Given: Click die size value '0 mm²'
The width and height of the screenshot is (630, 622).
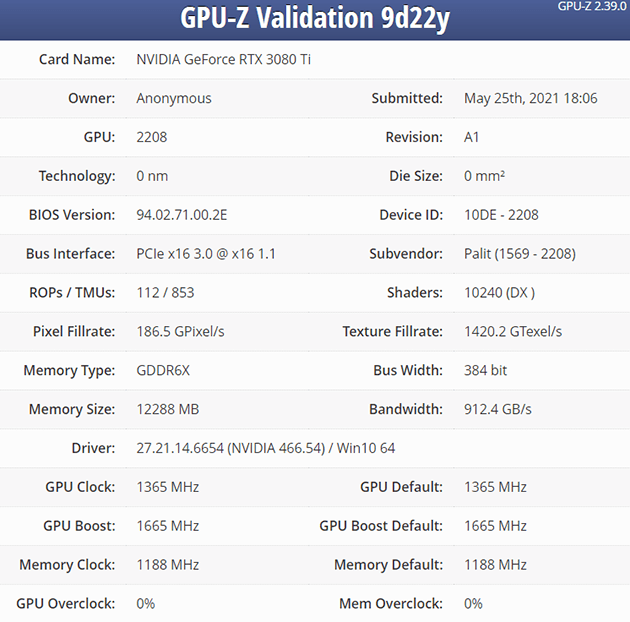Looking at the screenshot, I should pos(484,176).
